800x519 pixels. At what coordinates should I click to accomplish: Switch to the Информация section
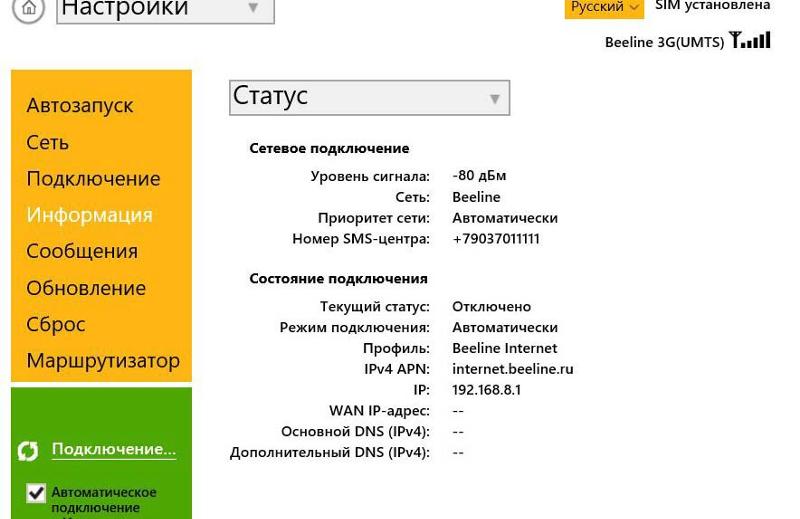click(x=90, y=215)
